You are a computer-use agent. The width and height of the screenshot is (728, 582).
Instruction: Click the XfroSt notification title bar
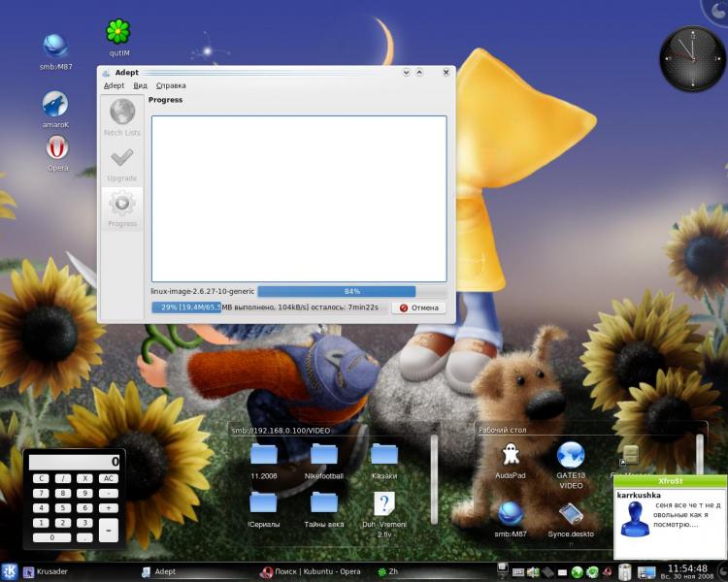click(671, 481)
